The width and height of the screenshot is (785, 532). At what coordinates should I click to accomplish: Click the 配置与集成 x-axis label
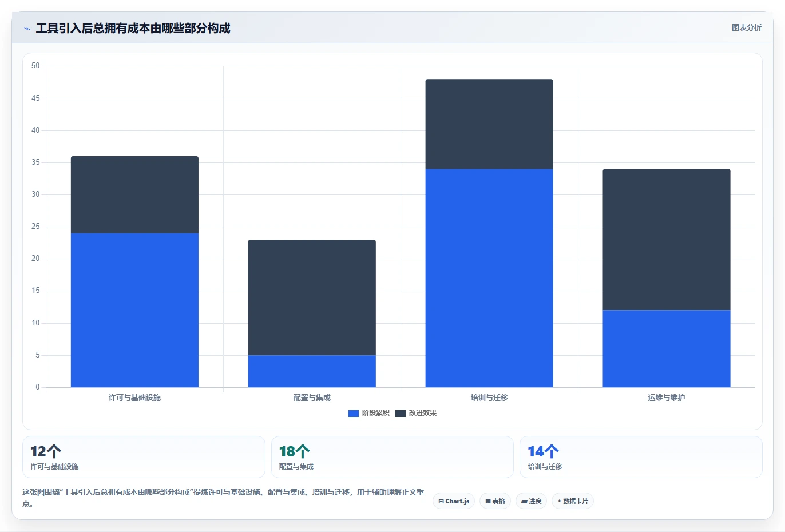tap(312, 398)
